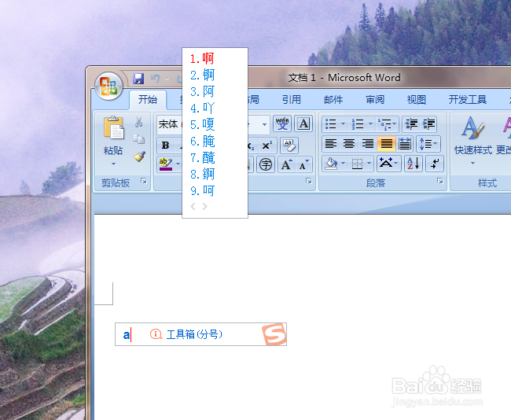Screen dimensions: 511x420
Task: Align text left
Action: point(331,143)
